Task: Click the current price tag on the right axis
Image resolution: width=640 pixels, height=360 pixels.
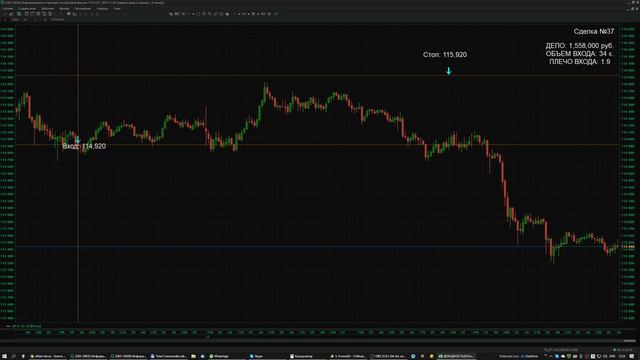Action: click(x=628, y=247)
